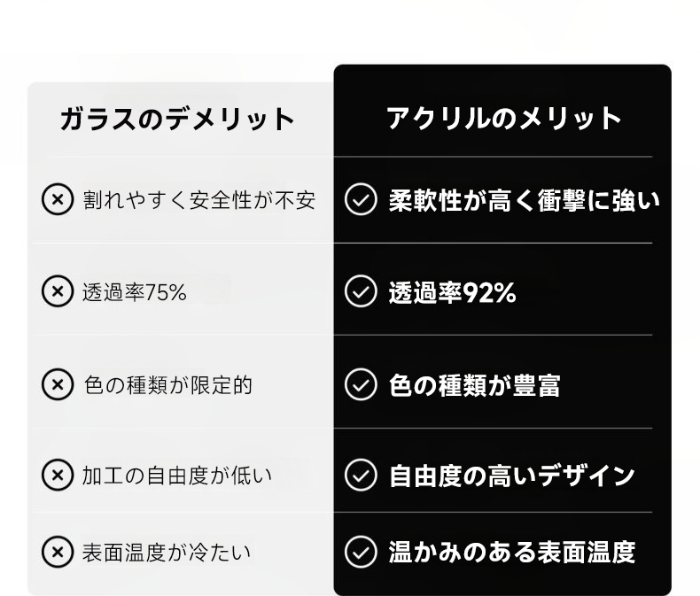Click the X icon next to 透過率75%
The image size is (700, 596).
(58, 290)
